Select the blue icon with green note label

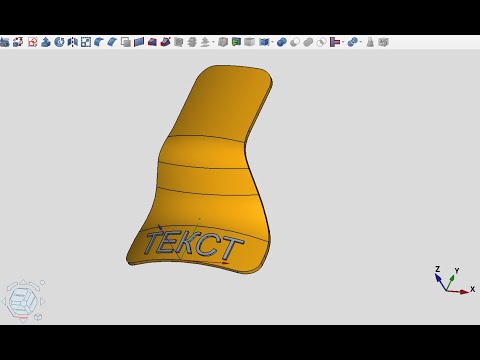[236, 42]
